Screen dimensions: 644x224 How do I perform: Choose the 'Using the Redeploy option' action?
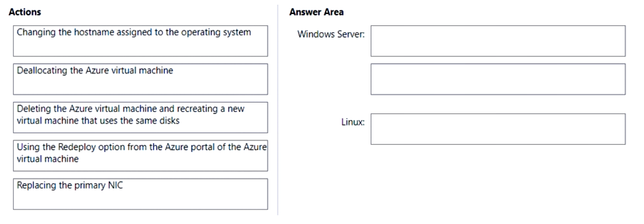pos(140,156)
